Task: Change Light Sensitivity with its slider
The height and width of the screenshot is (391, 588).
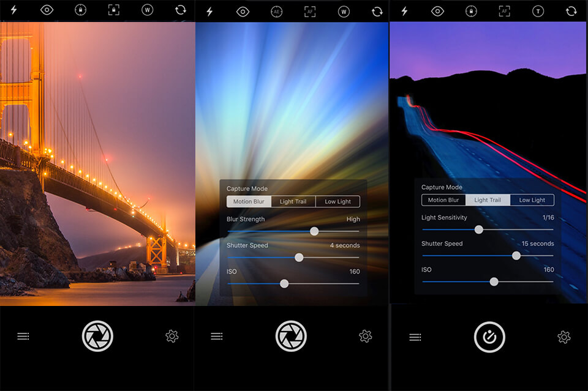Action: pos(479,229)
